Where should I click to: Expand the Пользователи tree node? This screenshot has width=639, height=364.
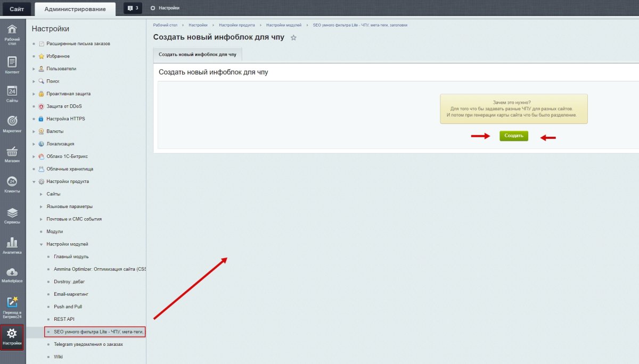34,69
